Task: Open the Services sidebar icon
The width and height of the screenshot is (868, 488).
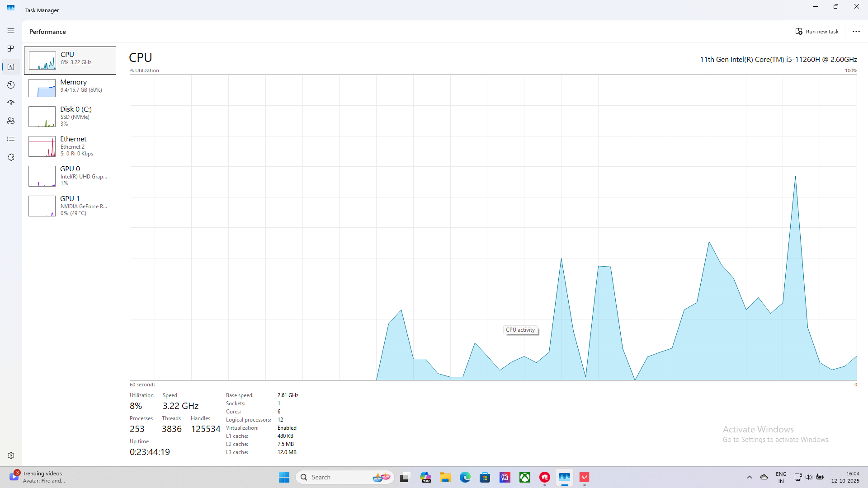Action: pyautogui.click(x=11, y=157)
